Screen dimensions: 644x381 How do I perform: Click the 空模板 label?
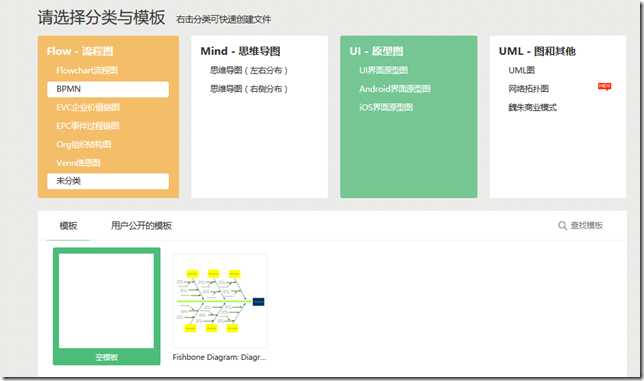107,357
